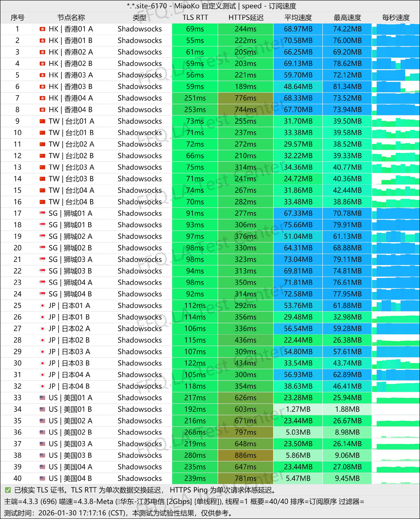Click the Japan flag beside 日本01 A

pyautogui.click(x=42, y=305)
